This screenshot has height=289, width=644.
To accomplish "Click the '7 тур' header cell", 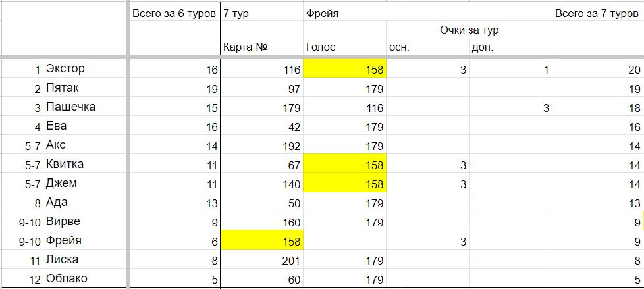I will tap(261, 14).
